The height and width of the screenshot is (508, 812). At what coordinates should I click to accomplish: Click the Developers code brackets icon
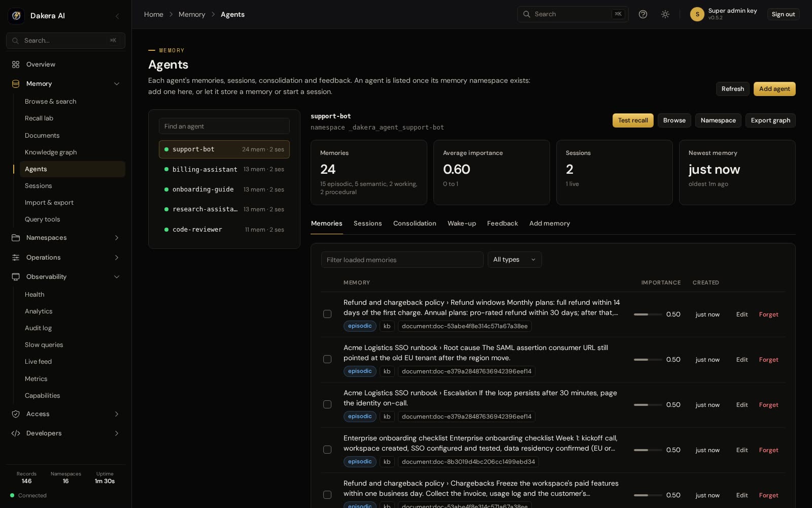pos(16,433)
